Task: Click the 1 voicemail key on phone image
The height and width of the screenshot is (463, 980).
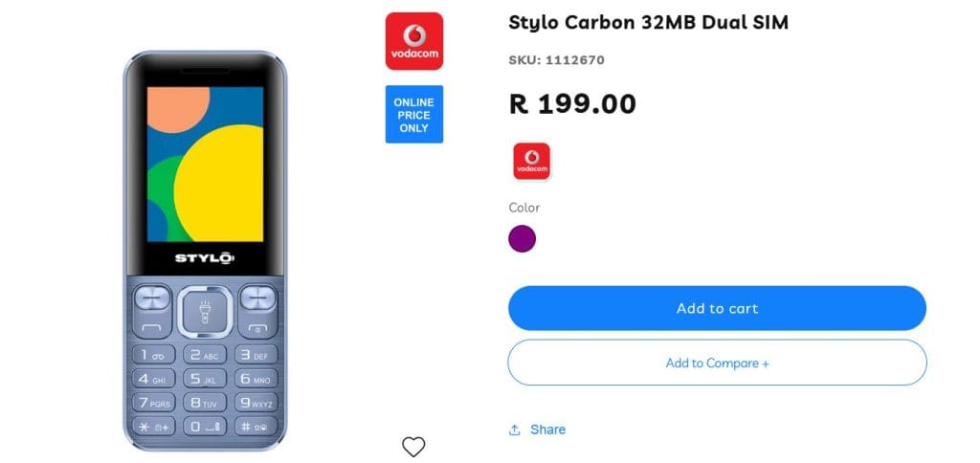Action: [153, 355]
